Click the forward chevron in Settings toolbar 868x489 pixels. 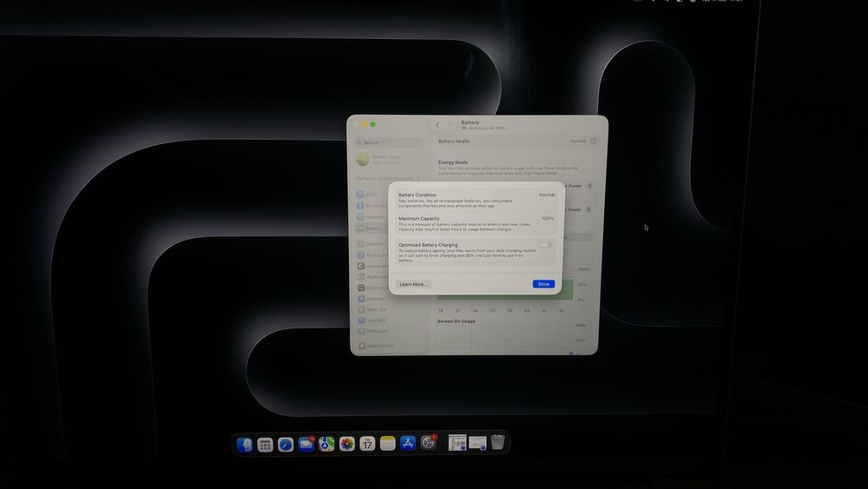449,125
